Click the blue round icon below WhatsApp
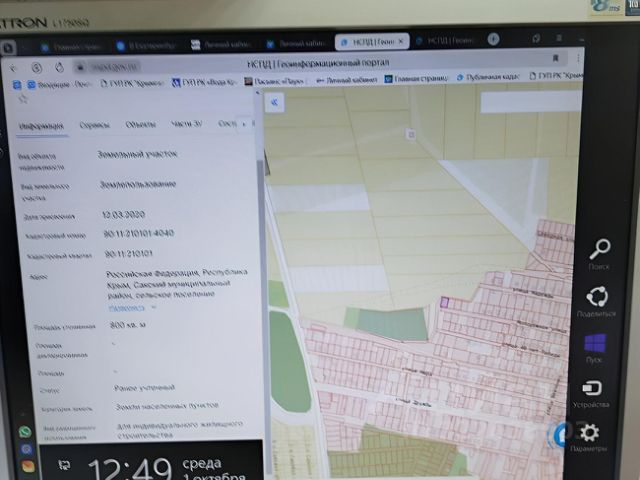 (x=27, y=449)
